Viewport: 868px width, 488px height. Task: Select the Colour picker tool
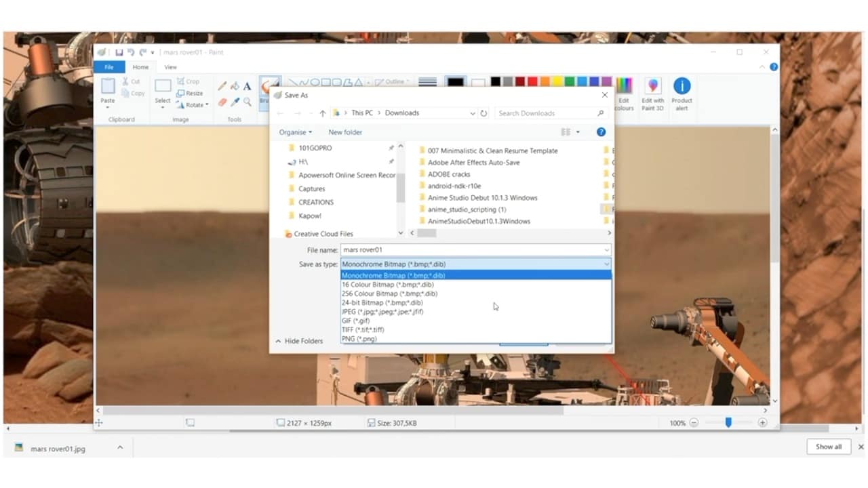235,101
